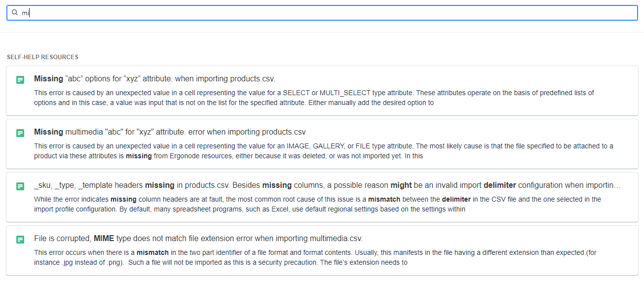The width and height of the screenshot is (644, 281).
Task: Click the document icon beside _sku, _type, _template article
Action: [20, 186]
